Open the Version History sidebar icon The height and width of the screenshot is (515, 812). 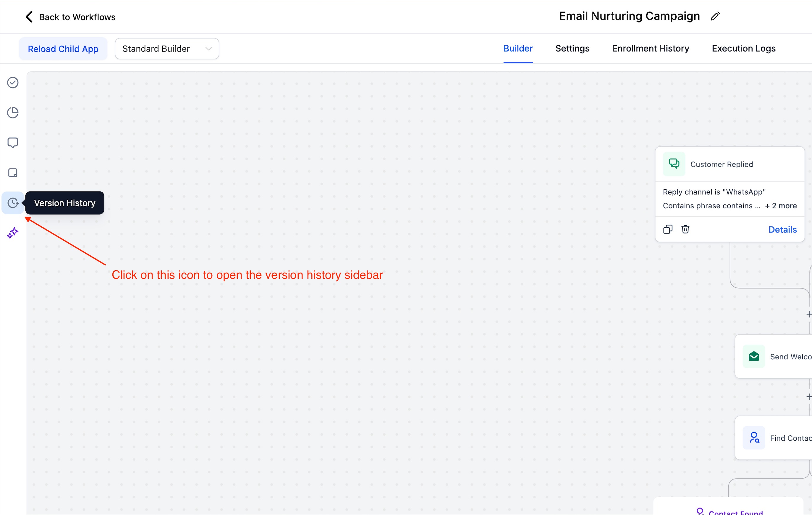coord(13,203)
